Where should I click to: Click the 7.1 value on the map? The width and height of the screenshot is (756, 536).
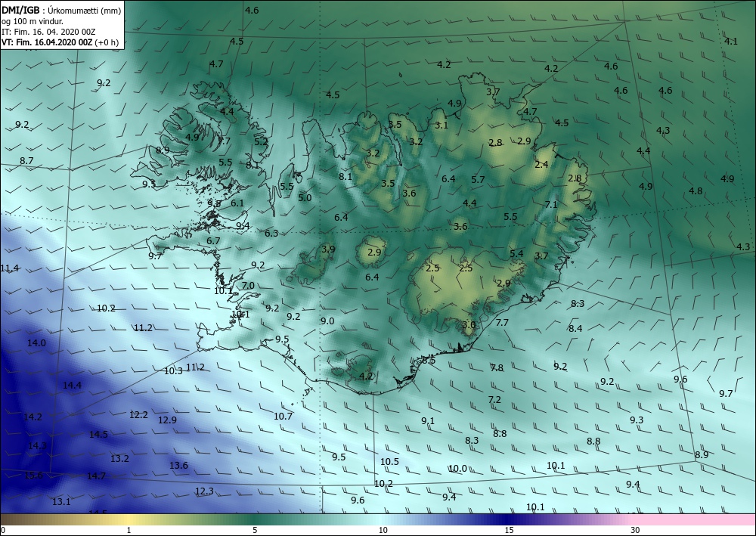551,204
